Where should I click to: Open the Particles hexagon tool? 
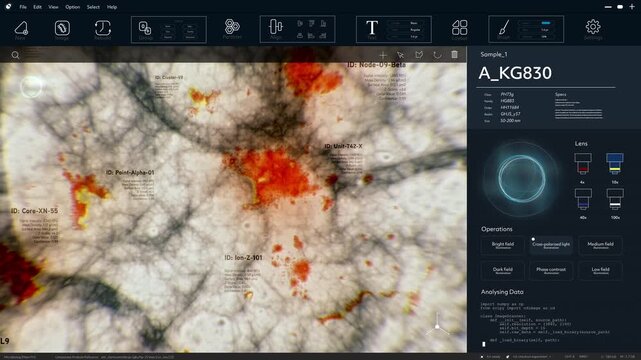coord(232,27)
